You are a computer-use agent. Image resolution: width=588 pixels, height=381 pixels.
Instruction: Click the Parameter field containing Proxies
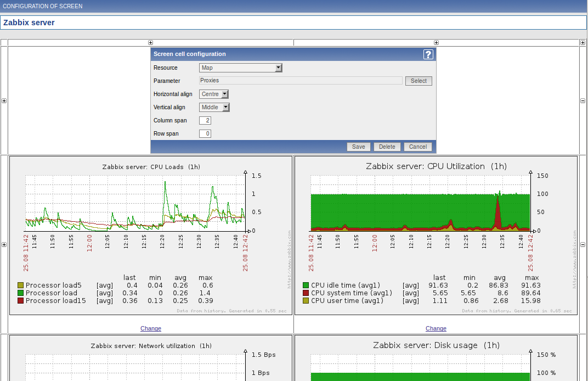tap(301, 80)
